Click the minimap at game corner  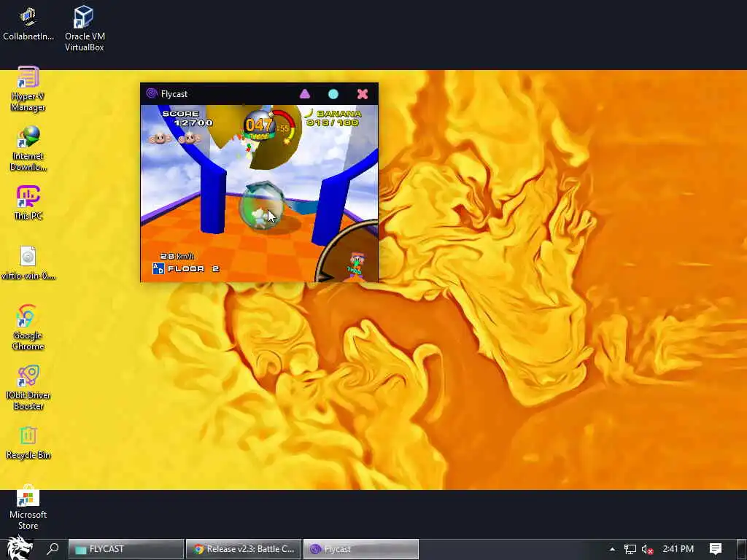click(349, 252)
